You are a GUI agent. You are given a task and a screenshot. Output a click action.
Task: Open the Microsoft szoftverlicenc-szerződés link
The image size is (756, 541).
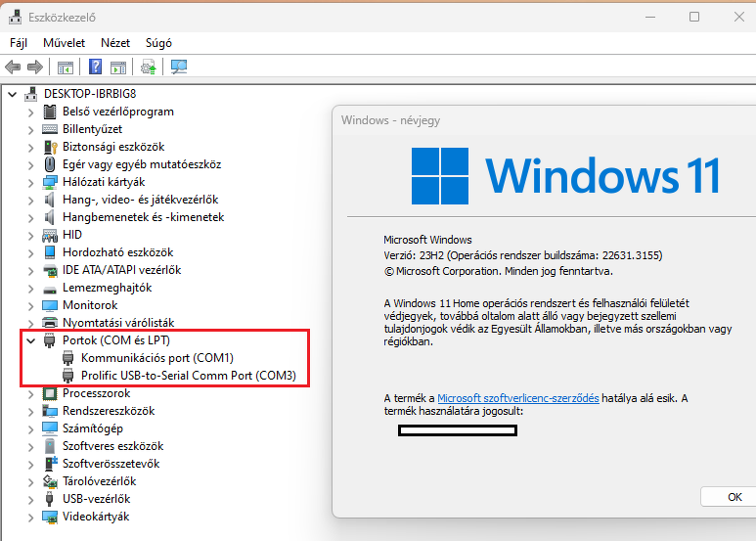(x=517, y=398)
